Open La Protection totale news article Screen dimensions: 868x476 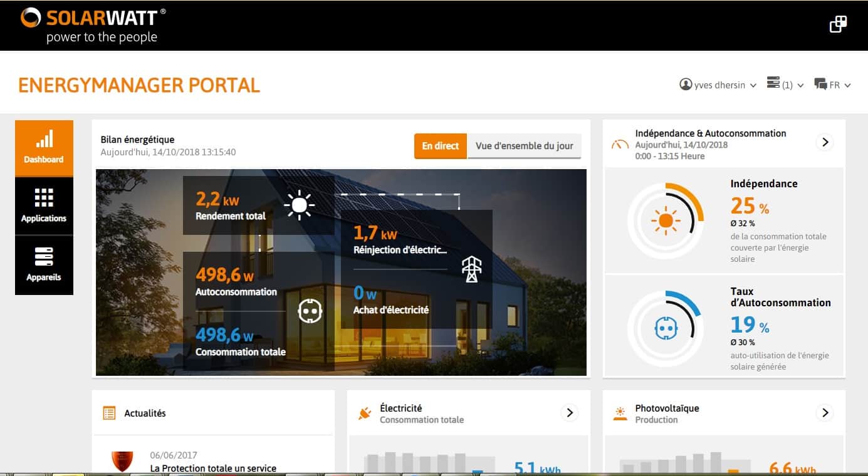[x=213, y=468]
